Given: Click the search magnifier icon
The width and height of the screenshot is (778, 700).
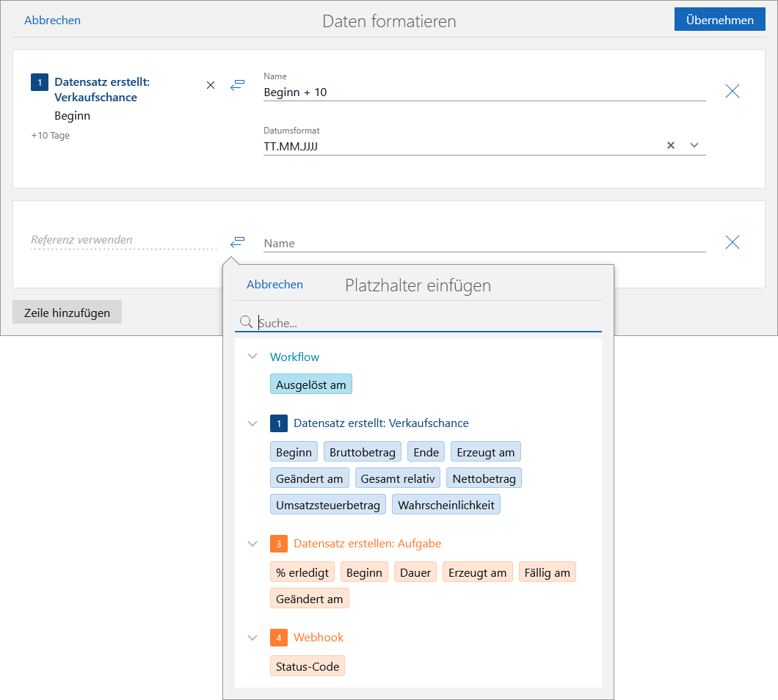Looking at the screenshot, I should click(x=247, y=322).
